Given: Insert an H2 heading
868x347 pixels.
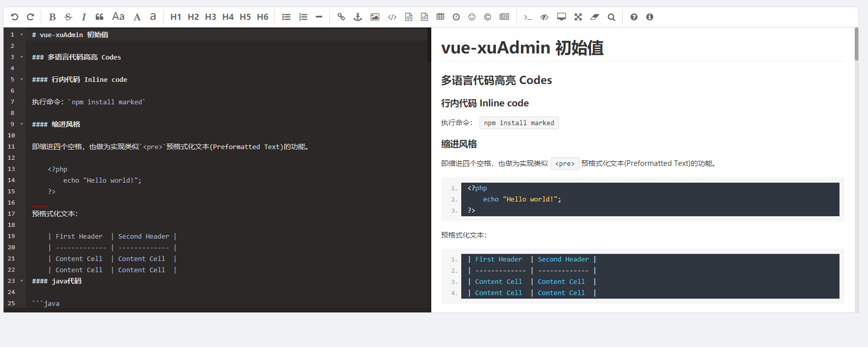Looking at the screenshot, I should point(193,17).
